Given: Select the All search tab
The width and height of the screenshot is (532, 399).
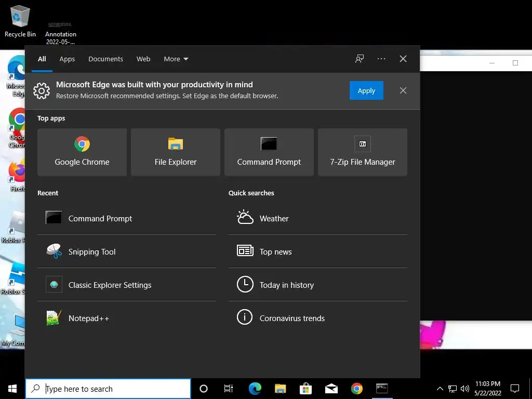Looking at the screenshot, I should 42,59.
